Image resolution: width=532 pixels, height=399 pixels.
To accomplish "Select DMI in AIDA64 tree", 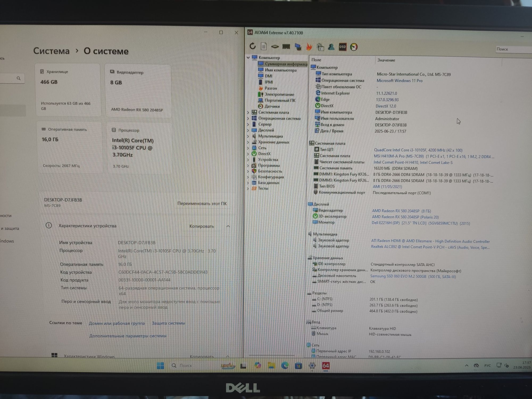I will click(x=265, y=76).
